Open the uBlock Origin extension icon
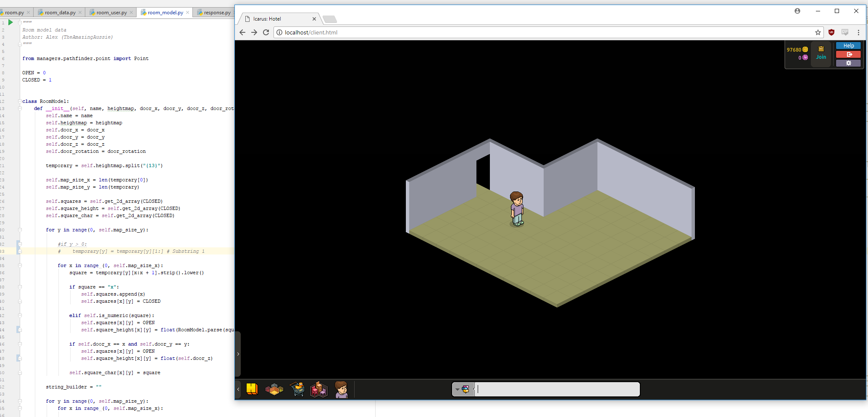The image size is (868, 417). click(x=831, y=32)
